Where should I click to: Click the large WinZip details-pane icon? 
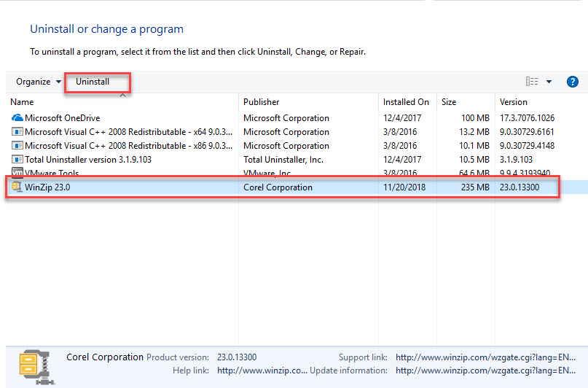36,368
